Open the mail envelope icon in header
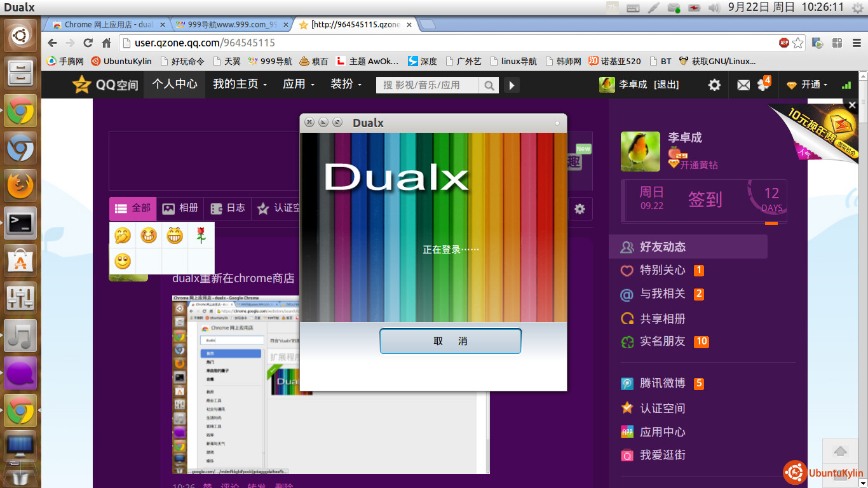Viewport: 868px width, 488px height. [x=743, y=85]
